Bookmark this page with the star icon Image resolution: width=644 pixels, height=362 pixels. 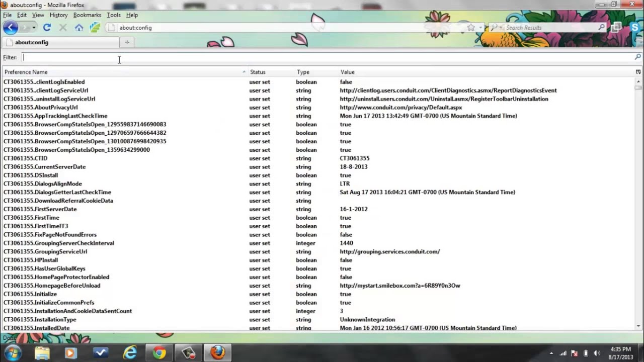coord(471,28)
